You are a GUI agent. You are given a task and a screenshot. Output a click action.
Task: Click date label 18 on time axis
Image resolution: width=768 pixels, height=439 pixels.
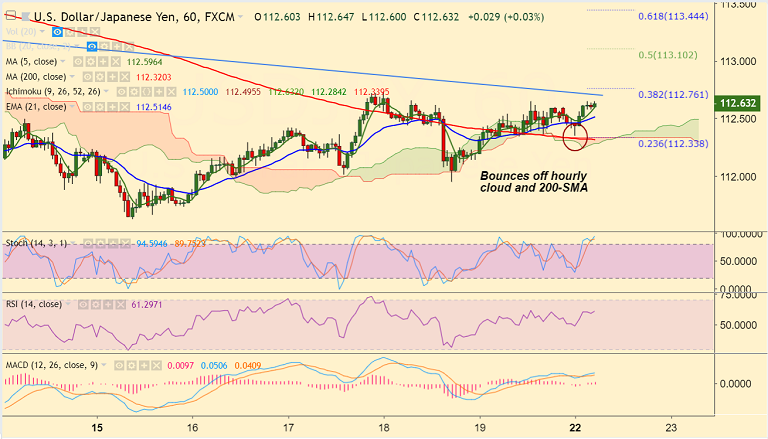pos(384,427)
